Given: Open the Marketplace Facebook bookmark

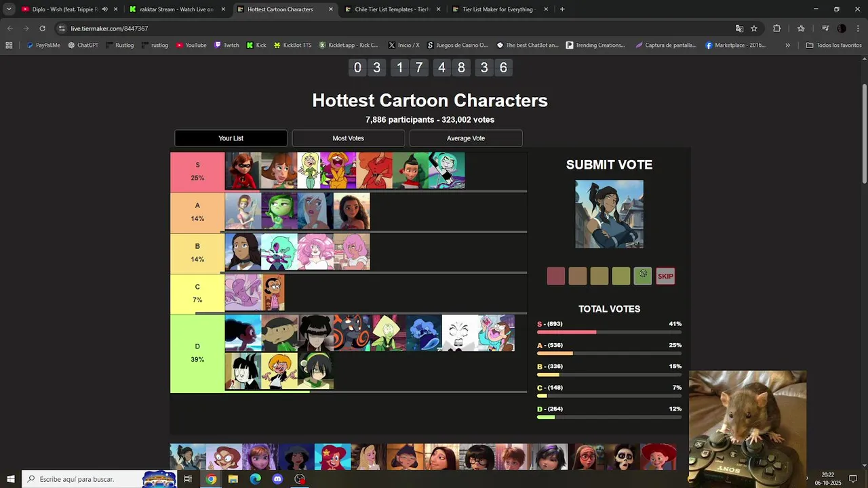Looking at the screenshot, I should coord(736,45).
